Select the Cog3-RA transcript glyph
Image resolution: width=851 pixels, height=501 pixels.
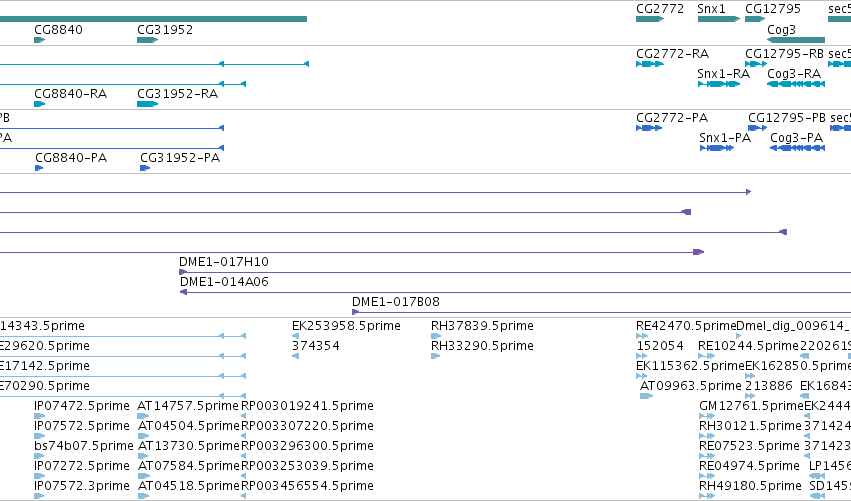(x=796, y=84)
